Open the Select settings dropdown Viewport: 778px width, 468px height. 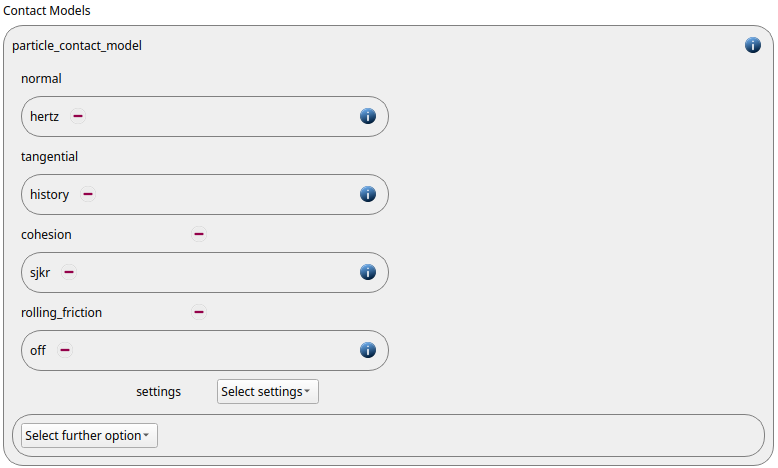click(267, 392)
